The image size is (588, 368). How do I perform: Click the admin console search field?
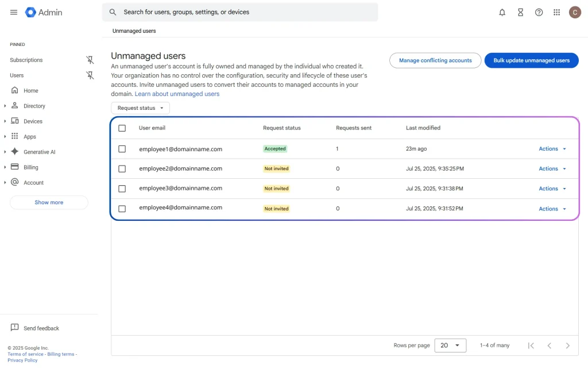[241, 12]
